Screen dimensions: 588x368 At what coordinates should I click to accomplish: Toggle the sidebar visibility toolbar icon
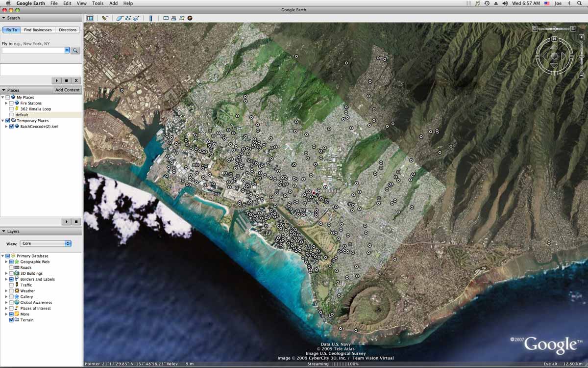pos(90,18)
